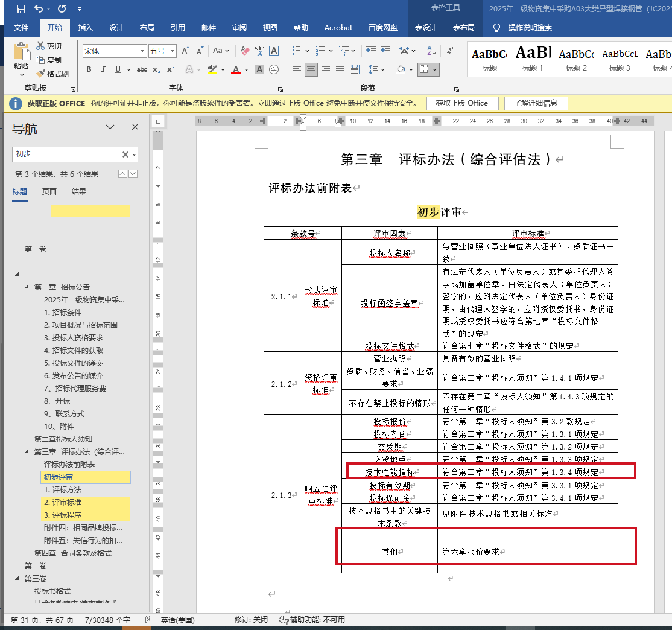This screenshot has width=672, height=630.
Task: Sort the selection A to Z
Action: (431, 51)
